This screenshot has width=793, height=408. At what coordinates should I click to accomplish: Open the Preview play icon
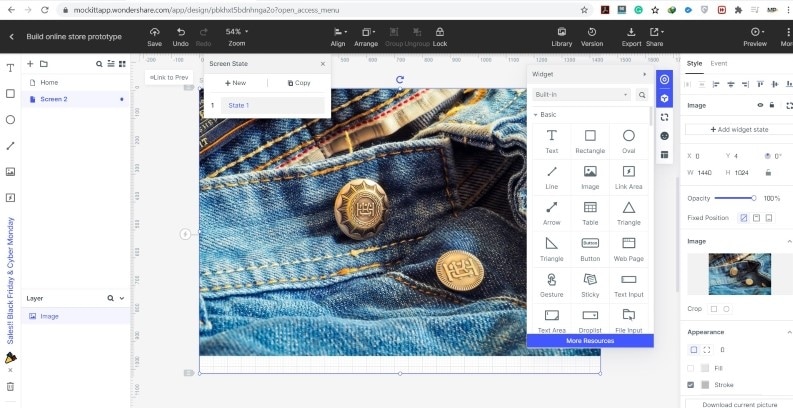pos(755,32)
